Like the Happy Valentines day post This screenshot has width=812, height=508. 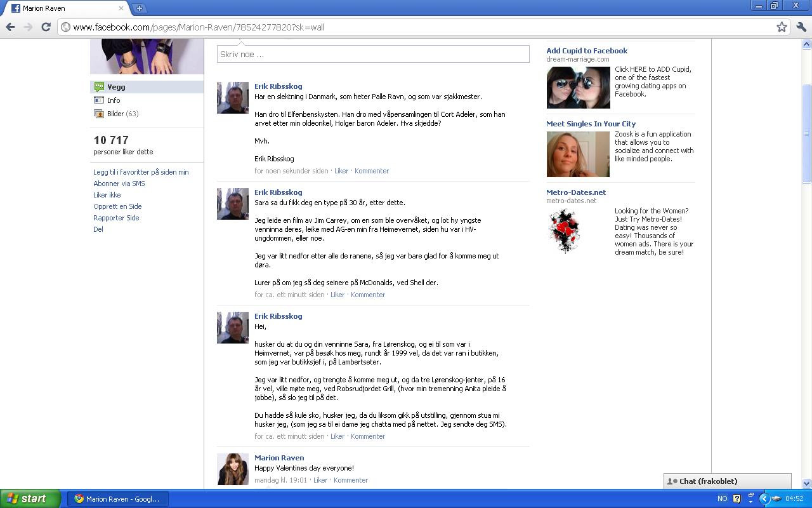pos(320,480)
